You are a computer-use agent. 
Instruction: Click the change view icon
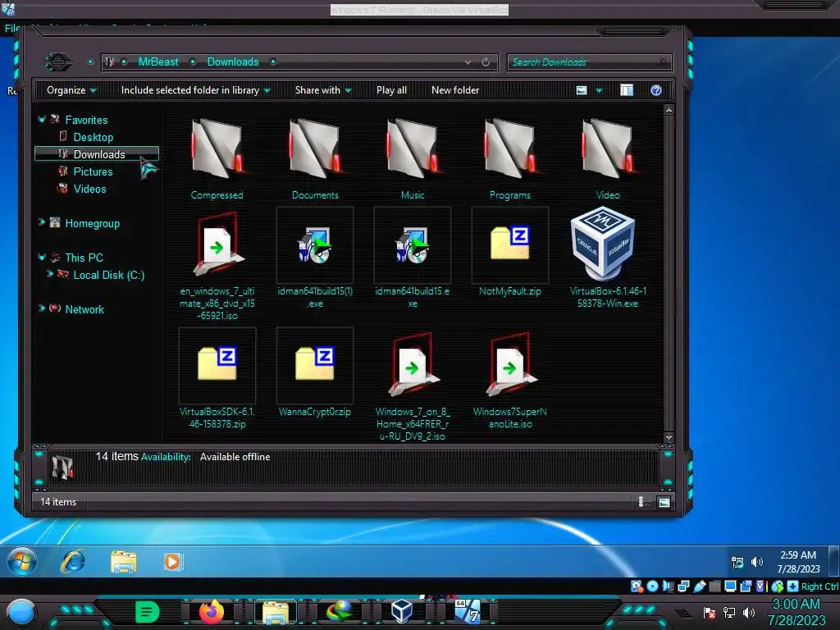click(582, 90)
